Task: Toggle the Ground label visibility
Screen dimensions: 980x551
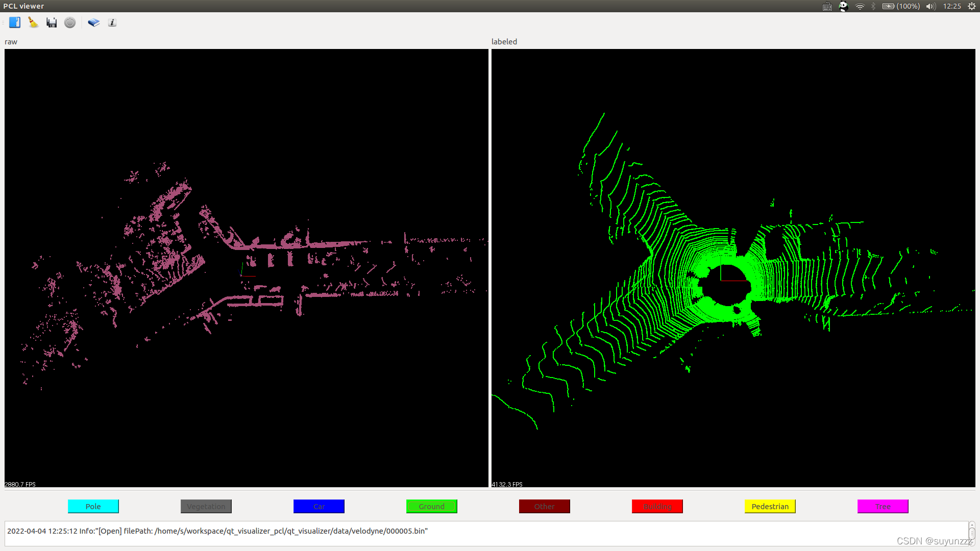Action: (431, 506)
